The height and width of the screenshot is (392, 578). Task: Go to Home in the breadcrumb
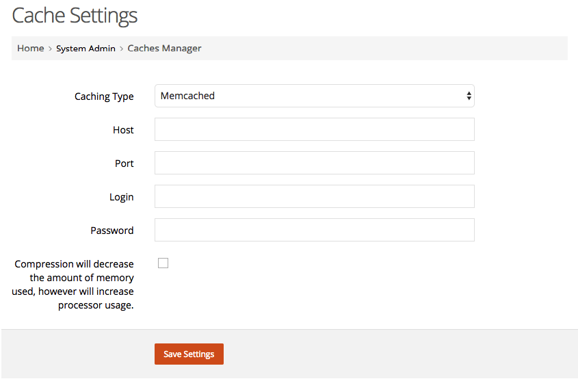pos(31,49)
